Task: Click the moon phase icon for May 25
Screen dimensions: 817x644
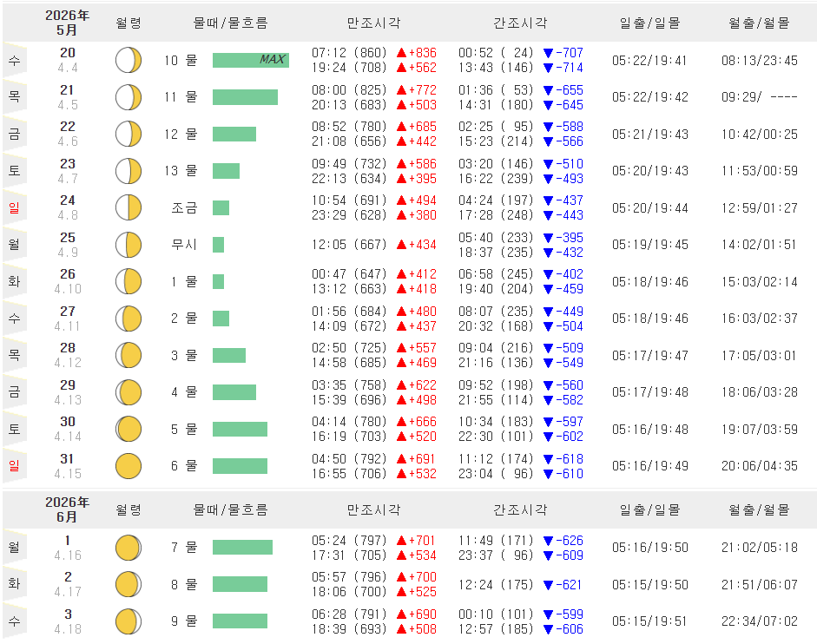Action: pyautogui.click(x=128, y=245)
